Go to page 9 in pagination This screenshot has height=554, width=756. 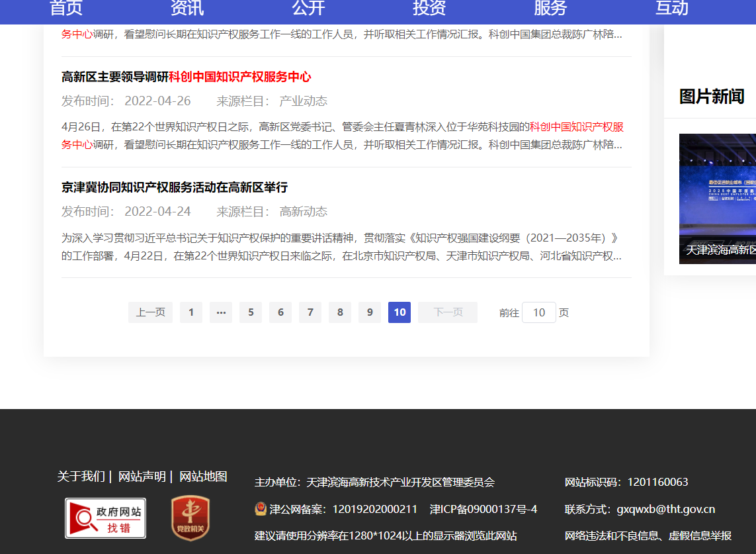click(x=370, y=312)
